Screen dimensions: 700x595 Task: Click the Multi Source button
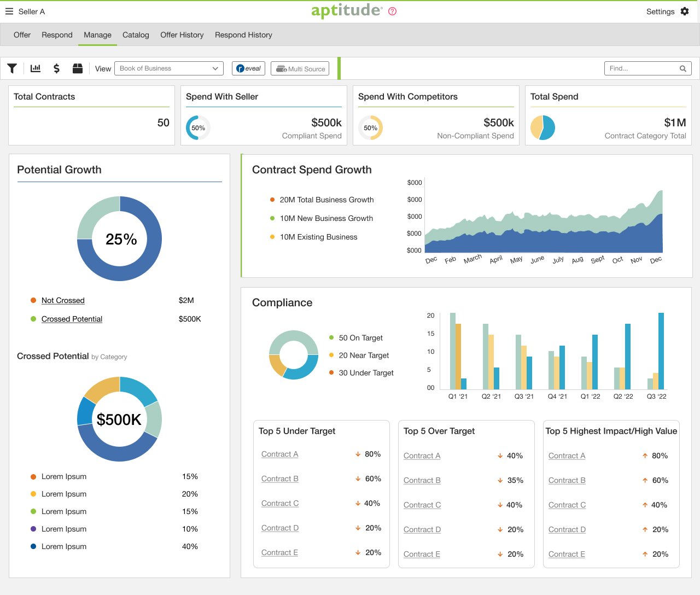point(300,68)
